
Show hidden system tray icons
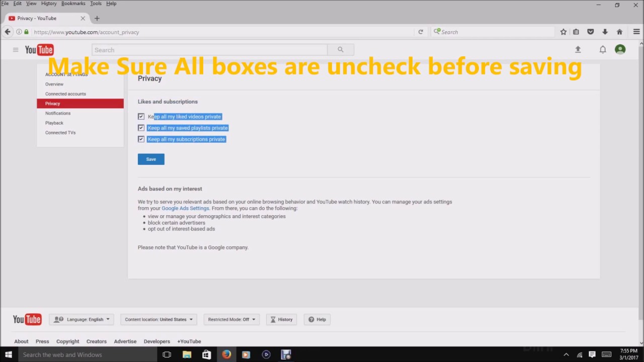pos(566,354)
